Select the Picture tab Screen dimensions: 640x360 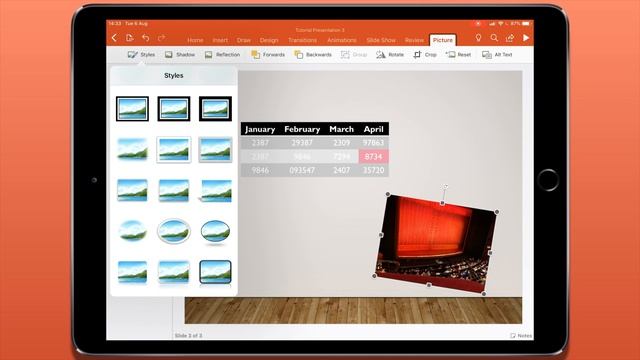point(442,40)
